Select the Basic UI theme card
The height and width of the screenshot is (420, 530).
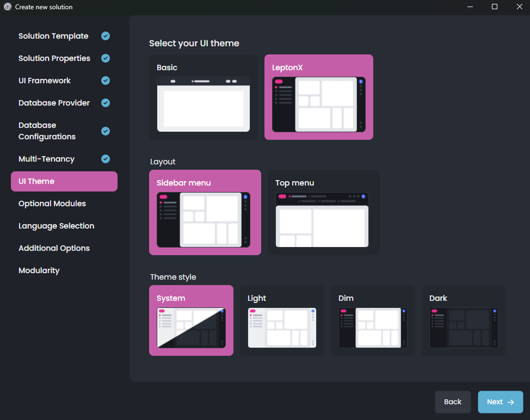[x=203, y=97]
